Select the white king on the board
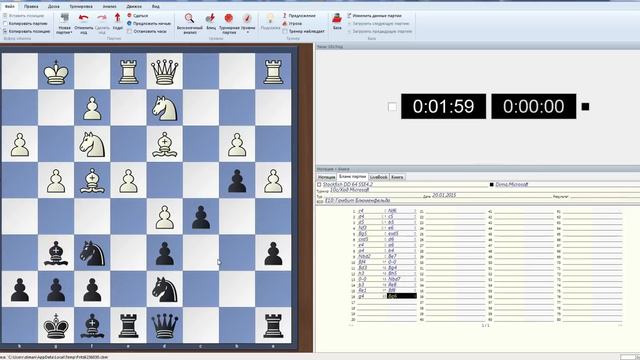 tap(56, 71)
